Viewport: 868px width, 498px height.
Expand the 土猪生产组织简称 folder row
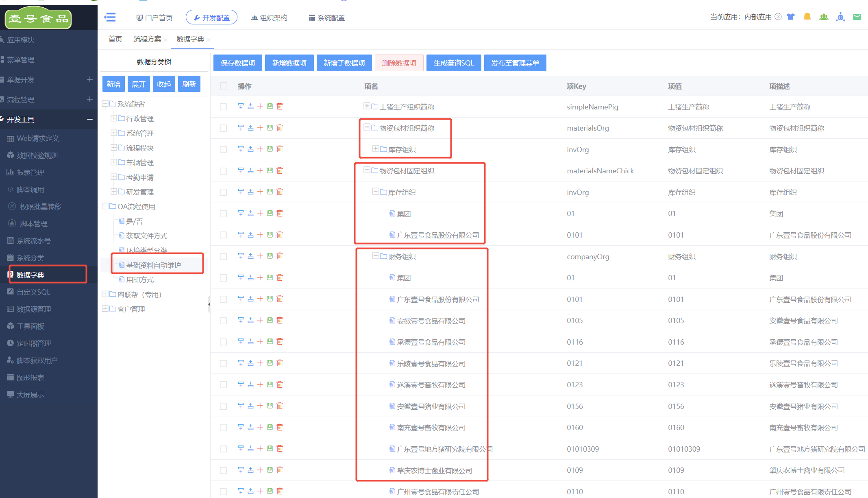(x=367, y=106)
